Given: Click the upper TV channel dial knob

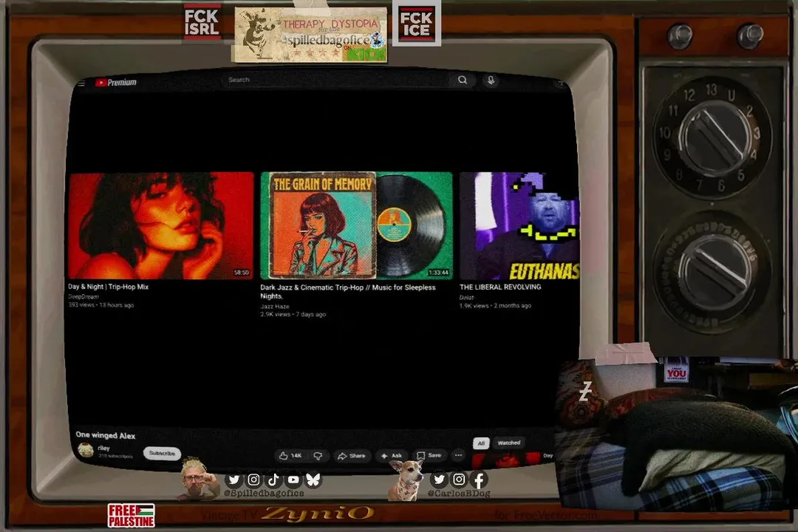Looking at the screenshot, I should pos(714,137).
